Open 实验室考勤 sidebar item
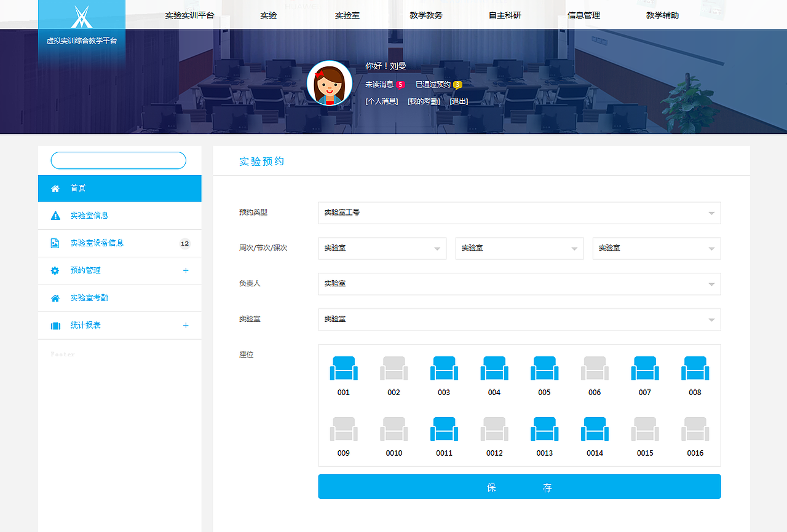This screenshot has width=787, height=532. pyautogui.click(x=120, y=298)
